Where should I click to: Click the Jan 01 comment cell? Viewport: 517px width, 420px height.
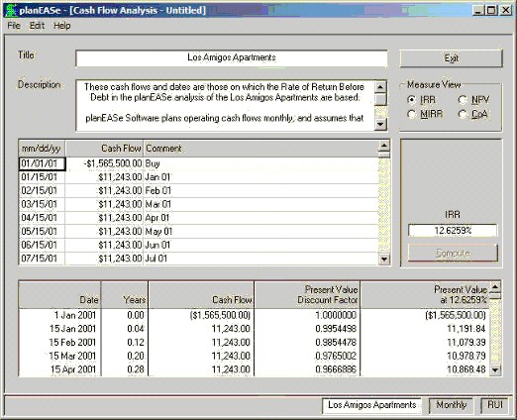[260, 177]
